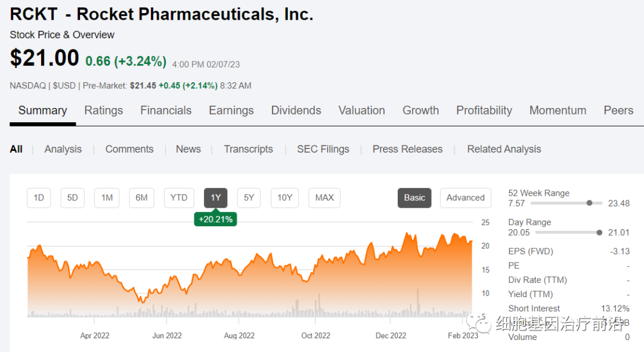Filter content by Analysis

[63, 149]
